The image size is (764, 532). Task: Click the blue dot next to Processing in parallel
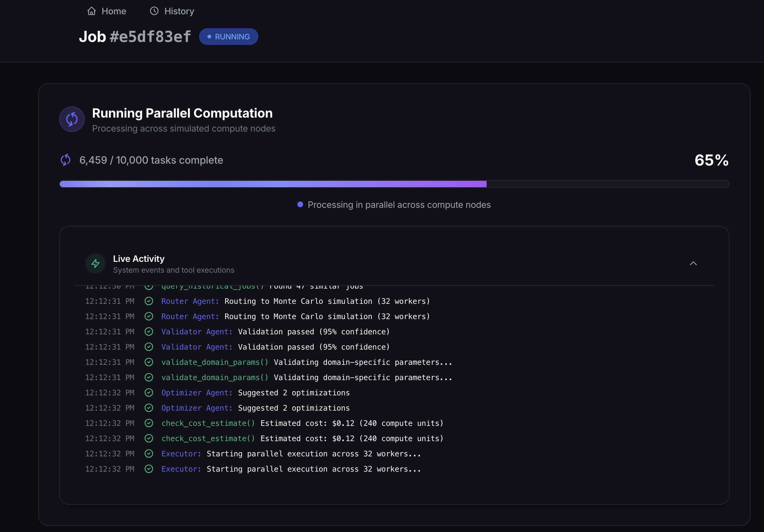point(300,205)
